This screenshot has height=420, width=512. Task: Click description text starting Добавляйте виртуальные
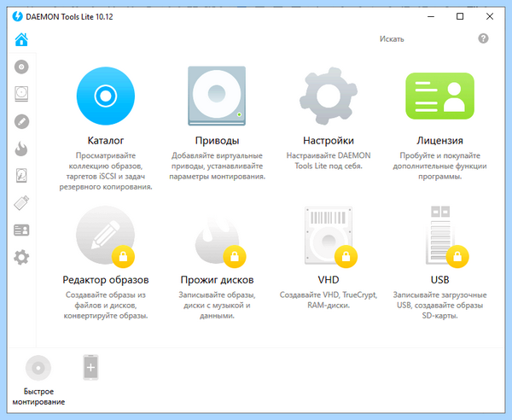(x=217, y=166)
